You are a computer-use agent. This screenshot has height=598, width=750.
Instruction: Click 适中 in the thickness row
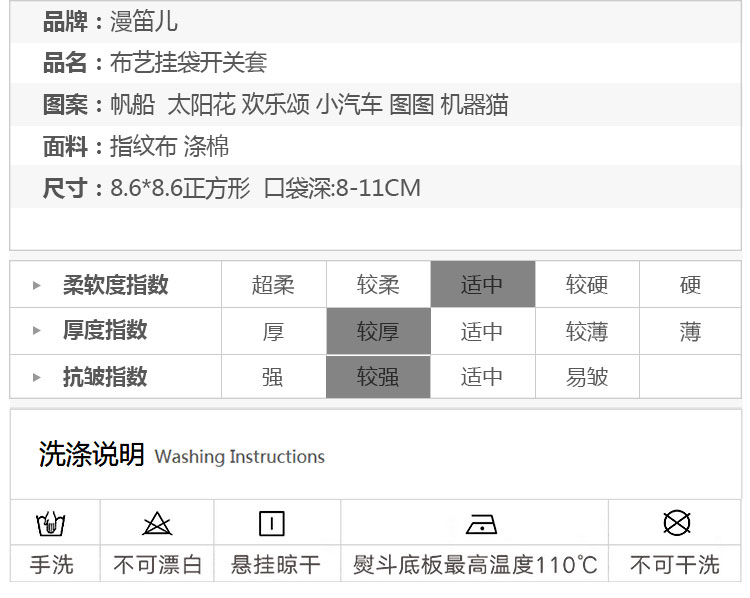click(483, 331)
